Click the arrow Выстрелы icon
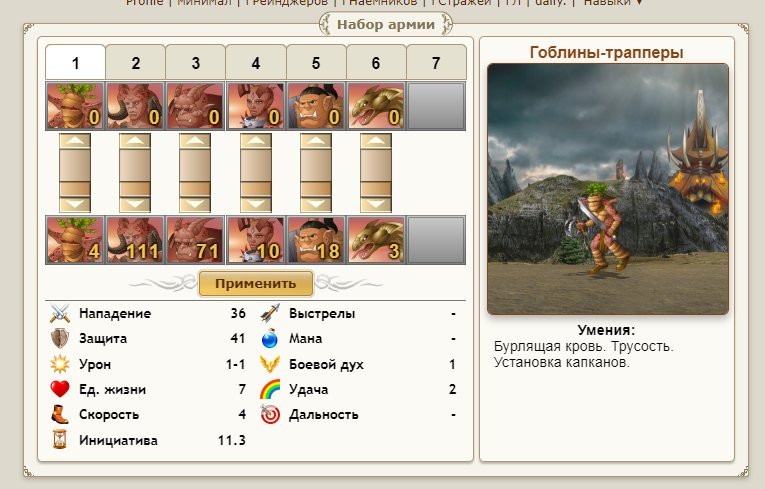765x489 pixels. (x=270, y=313)
